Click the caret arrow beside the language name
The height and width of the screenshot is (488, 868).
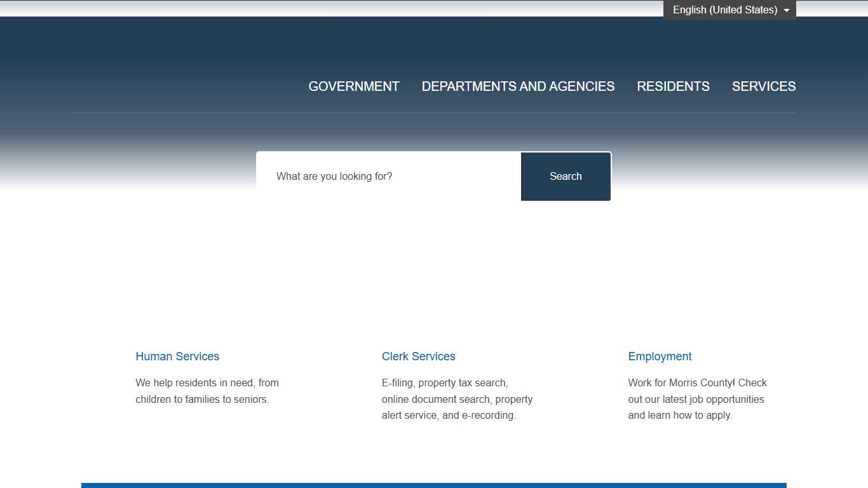787,11
